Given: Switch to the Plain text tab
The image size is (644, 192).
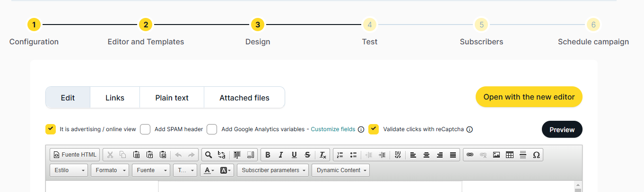Looking at the screenshot, I should tap(172, 98).
